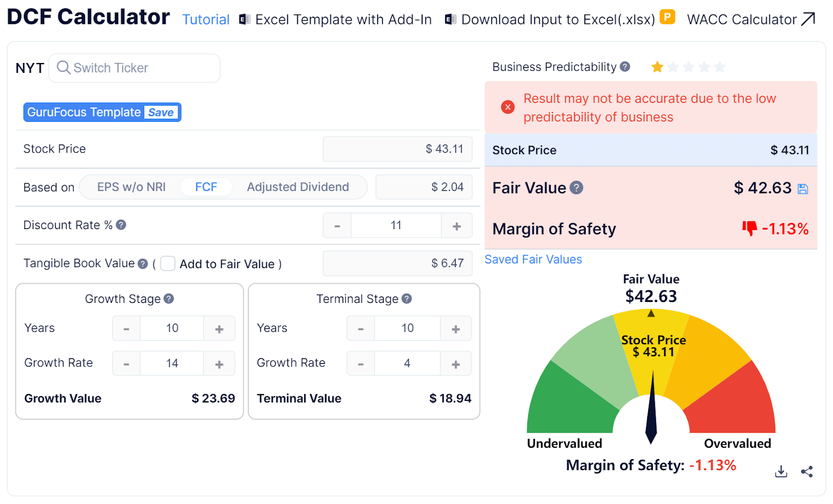Share the DCF result via share icon
Viewport: 833px width, 504px height.
point(807,471)
